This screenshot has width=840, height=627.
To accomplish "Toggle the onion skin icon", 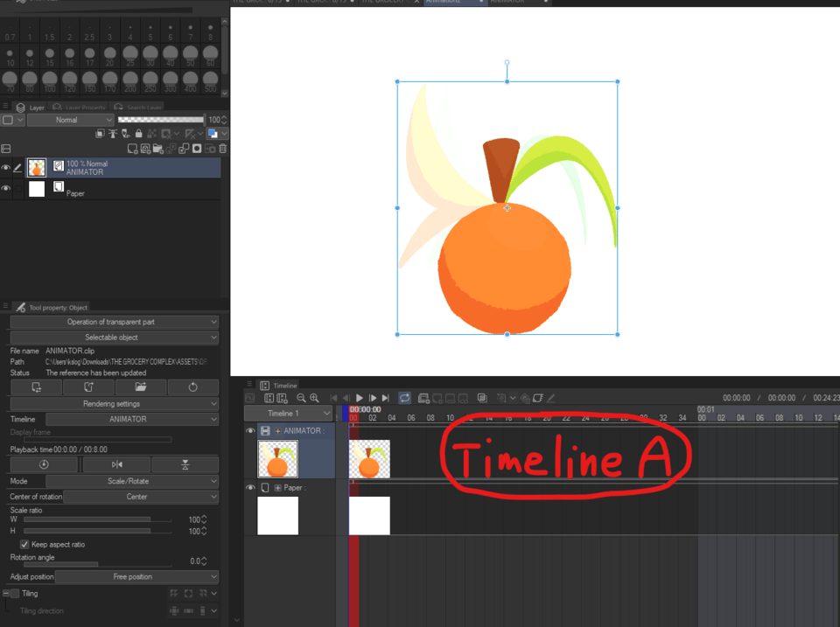I will [x=482, y=398].
